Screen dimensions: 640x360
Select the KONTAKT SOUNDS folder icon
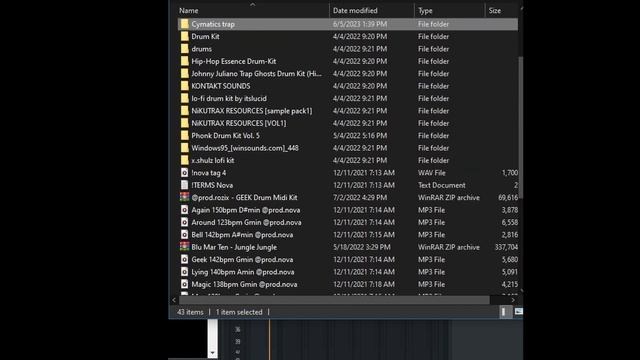pyautogui.click(x=184, y=86)
